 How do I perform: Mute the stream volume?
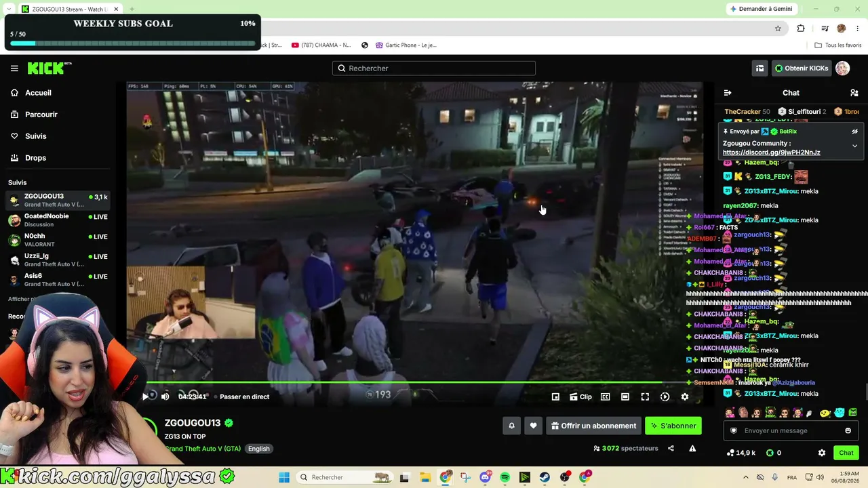click(x=165, y=396)
